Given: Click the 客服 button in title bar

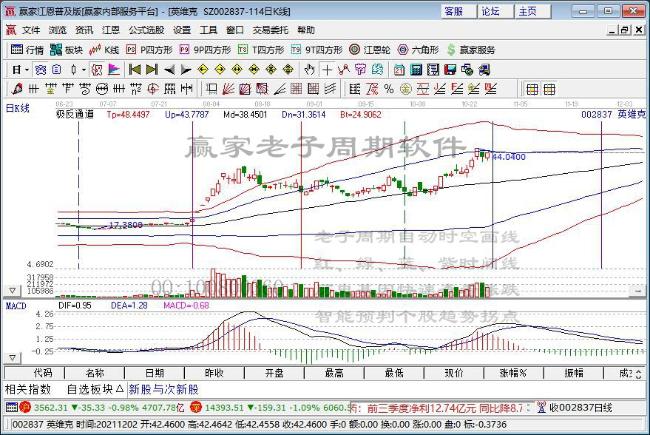Looking at the screenshot, I should click(x=458, y=11).
